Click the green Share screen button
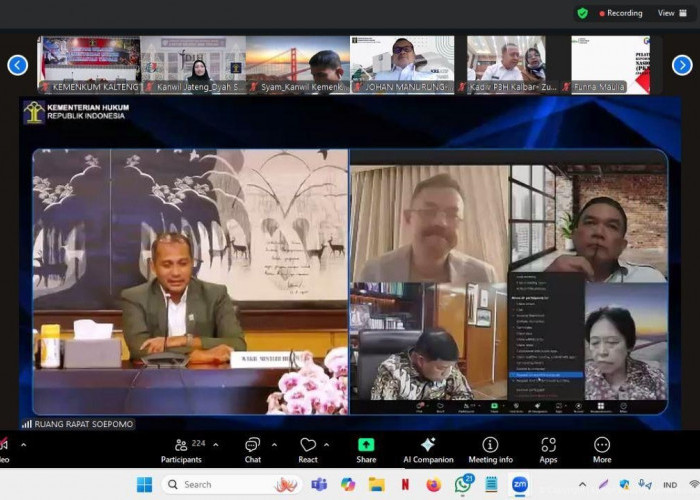 [366, 450]
